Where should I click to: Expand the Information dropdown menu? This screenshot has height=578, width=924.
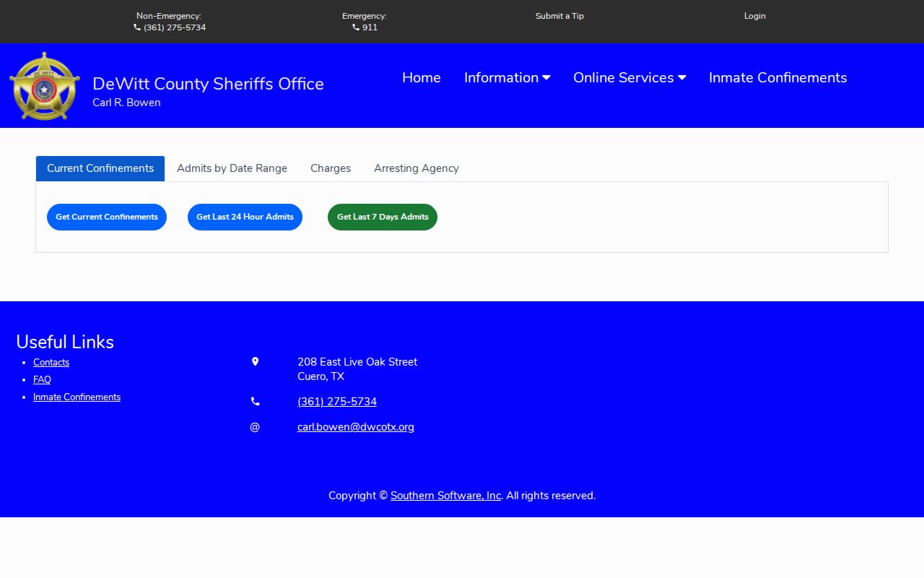coord(507,78)
